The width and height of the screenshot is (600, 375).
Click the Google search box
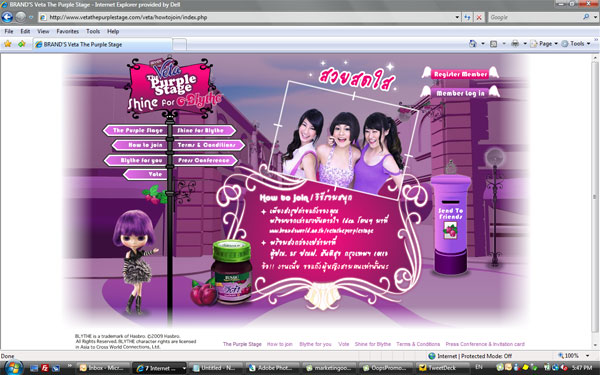tap(534, 17)
